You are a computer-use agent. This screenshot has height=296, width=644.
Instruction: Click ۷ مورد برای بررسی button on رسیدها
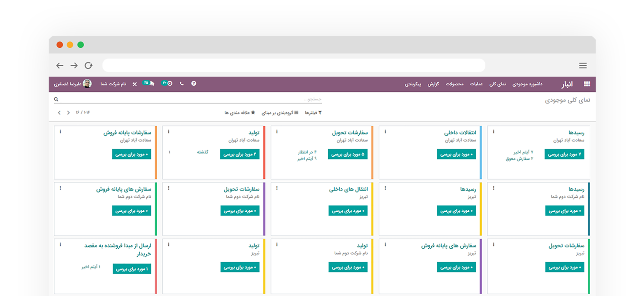[565, 154]
